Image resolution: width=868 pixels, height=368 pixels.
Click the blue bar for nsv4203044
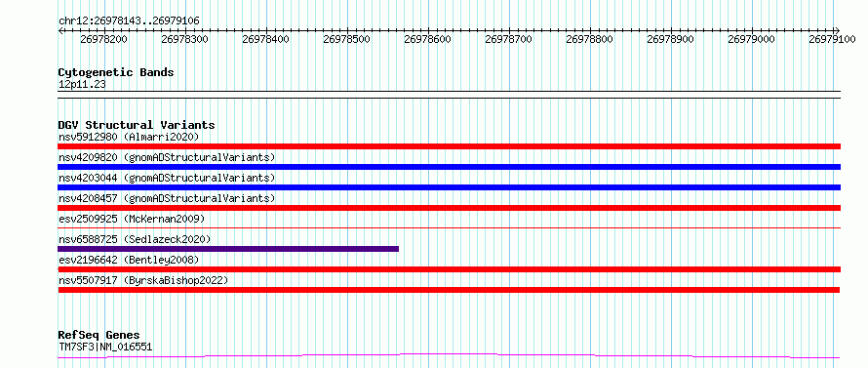(449, 187)
